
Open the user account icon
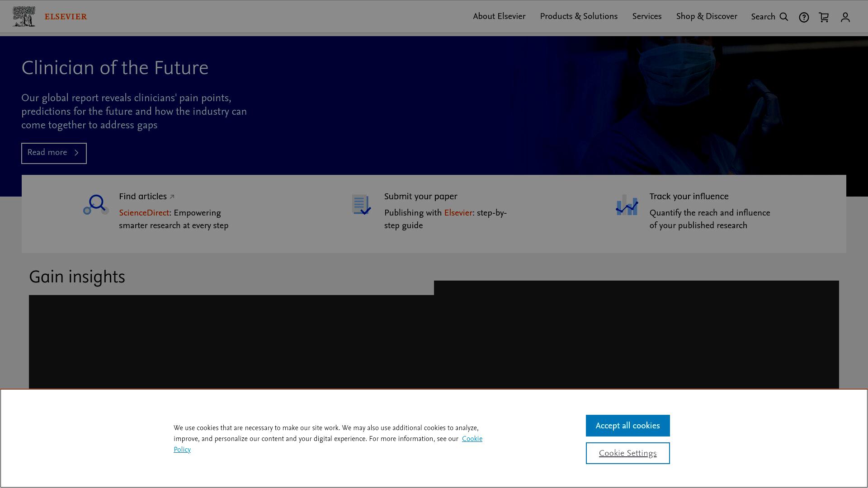point(845,17)
